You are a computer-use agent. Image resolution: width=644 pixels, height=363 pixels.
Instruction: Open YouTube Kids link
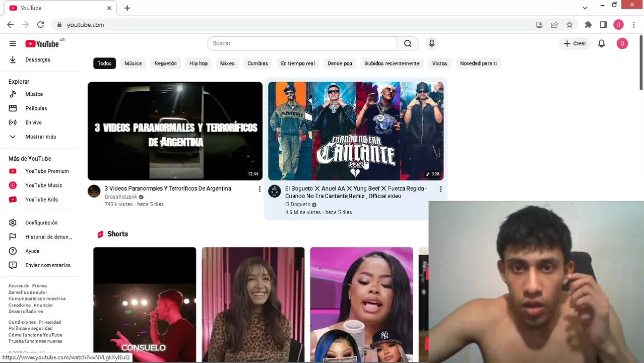pos(40,199)
